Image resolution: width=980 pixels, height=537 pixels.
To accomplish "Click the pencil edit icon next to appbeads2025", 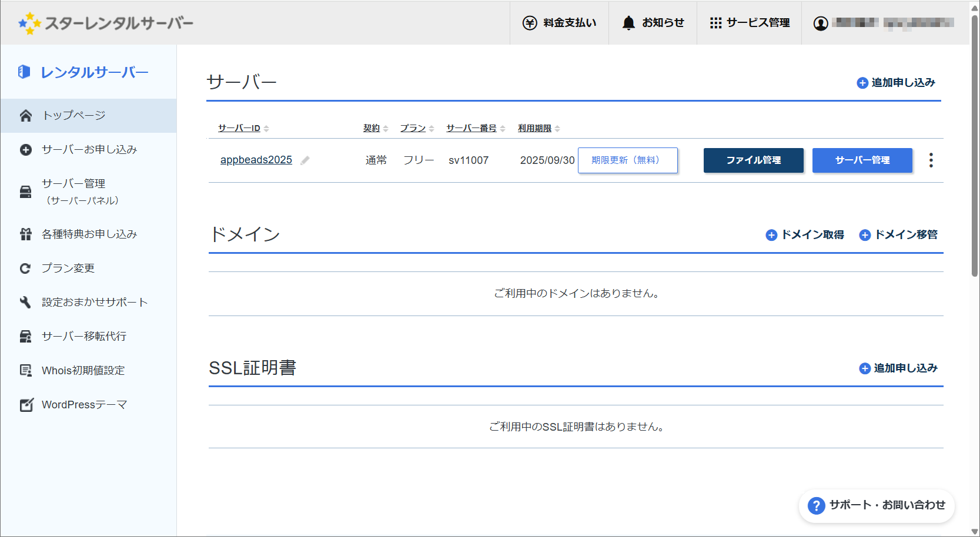I will 305,160.
